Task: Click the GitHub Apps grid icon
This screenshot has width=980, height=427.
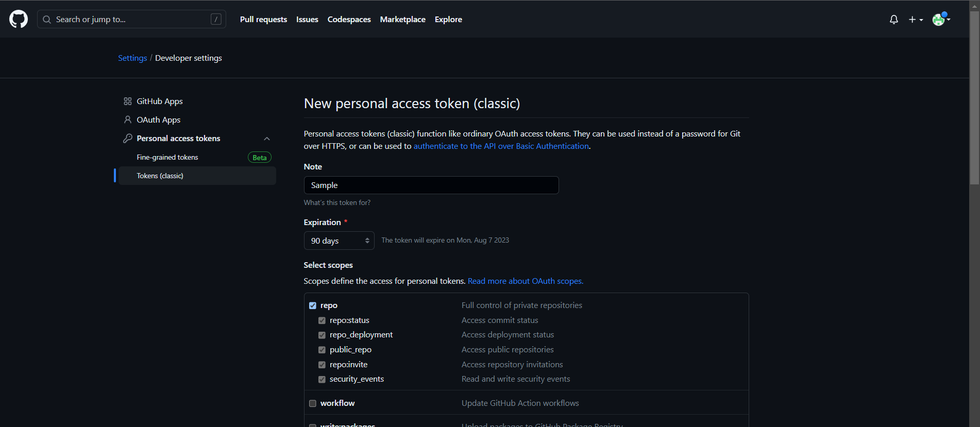Action: pyautogui.click(x=128, y=101)
